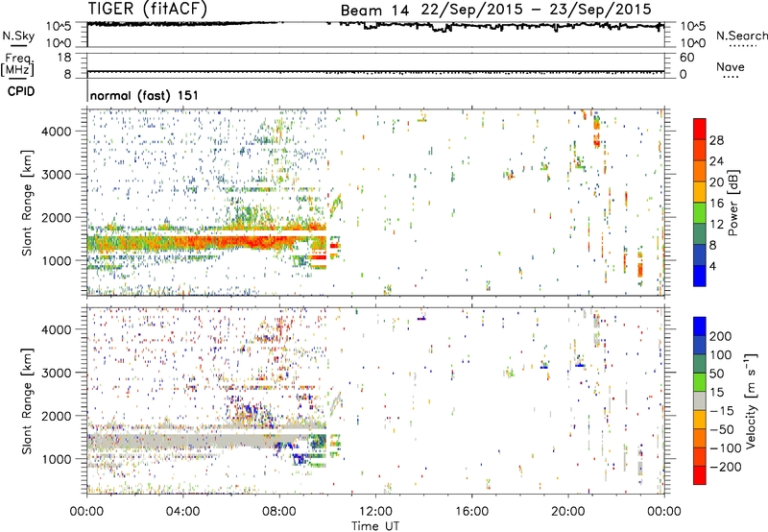
Task: Click the 'Power [dB]' color bar title
Action: tap(733, 203)
